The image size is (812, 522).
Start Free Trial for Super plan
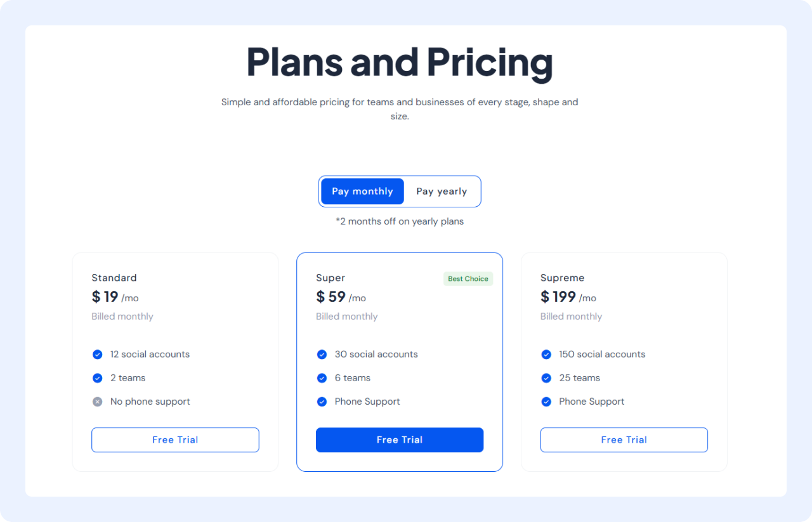400,440
